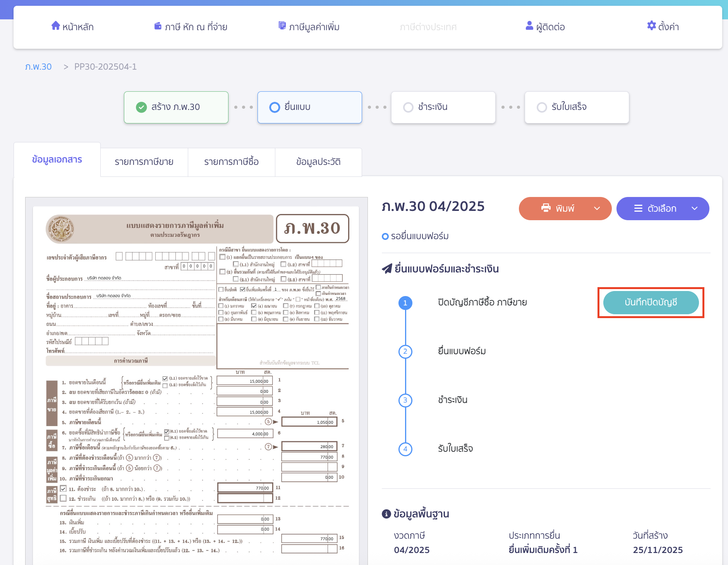Click the list icon on ตัวเลือก button
Viewport: 728px width, 565px height.
638,209
